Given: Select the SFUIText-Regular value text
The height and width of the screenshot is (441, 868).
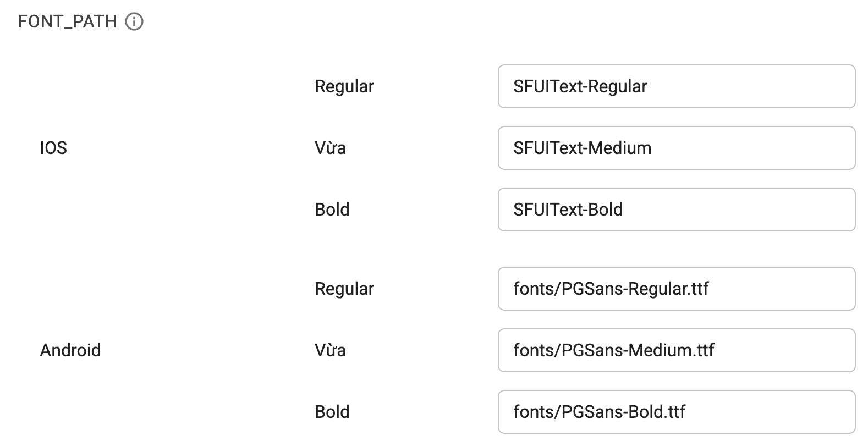Looking at the screenshot, I should [x=580, y=86].
